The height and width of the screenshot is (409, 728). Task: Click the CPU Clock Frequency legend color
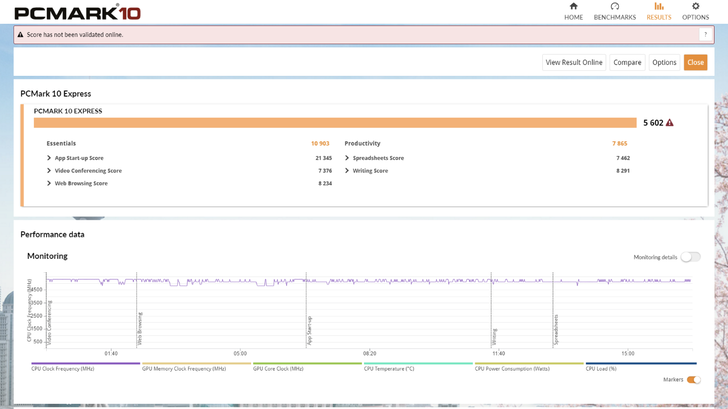click(85, 364)
